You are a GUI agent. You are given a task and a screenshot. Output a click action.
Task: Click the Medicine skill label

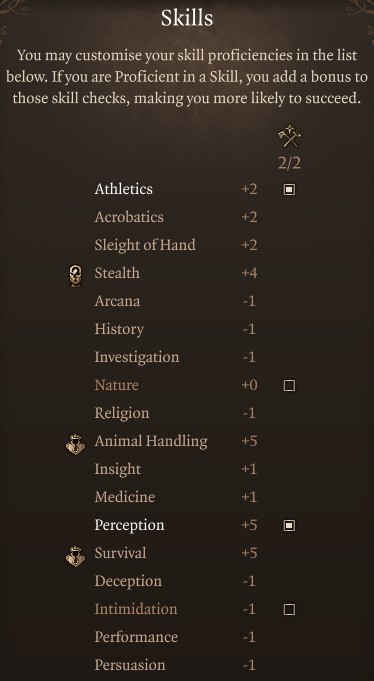pyautogui.click(x=125, y=497)
